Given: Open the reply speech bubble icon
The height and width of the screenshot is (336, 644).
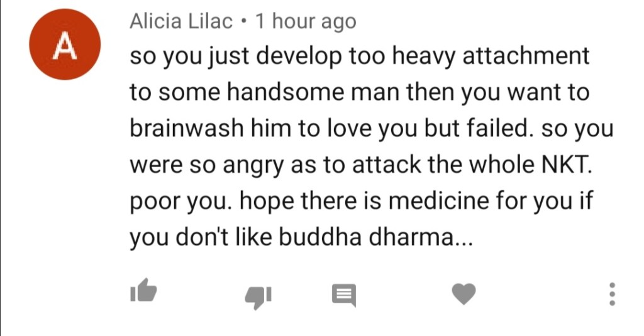Looking at the screenshot, I should point(344,295).
